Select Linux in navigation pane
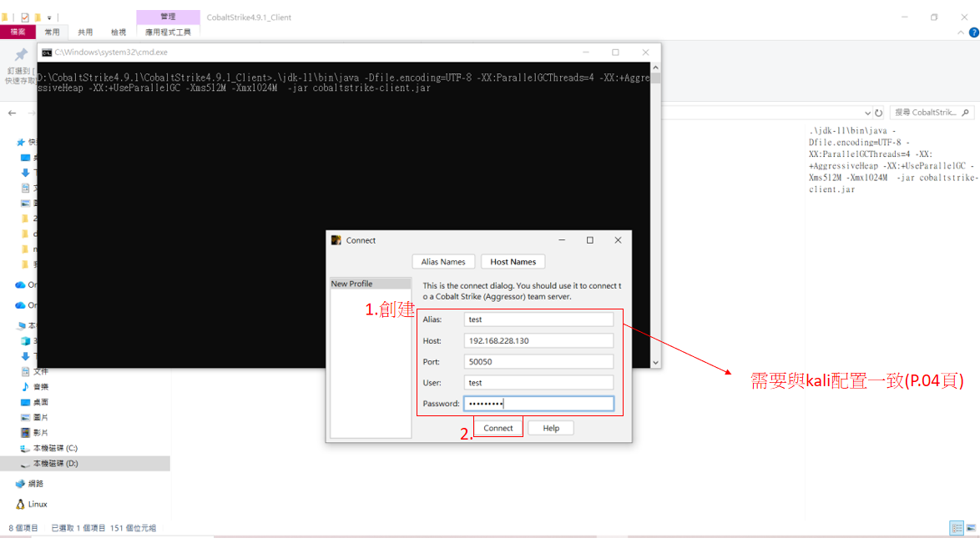The height and width of the screenshot is (543, 980). point(38,505)
